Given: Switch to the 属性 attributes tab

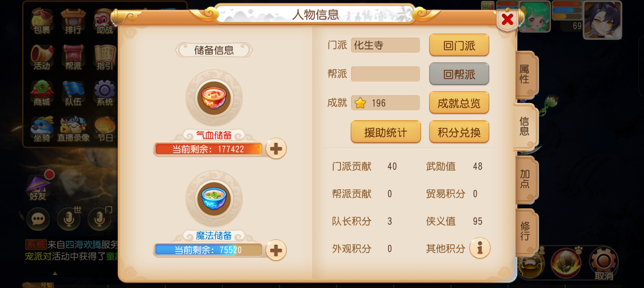Looking at the screenshot, I should (525, 74).
